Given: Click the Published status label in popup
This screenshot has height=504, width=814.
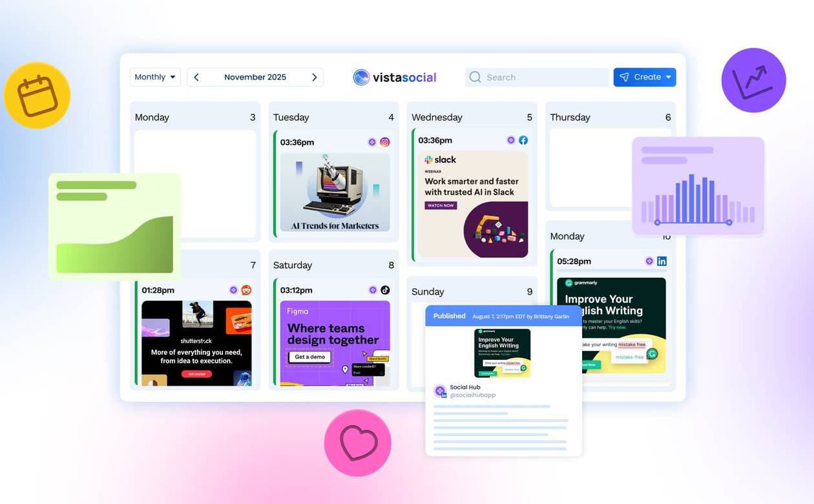Looking at the screenshot, I should coord(450,316).
